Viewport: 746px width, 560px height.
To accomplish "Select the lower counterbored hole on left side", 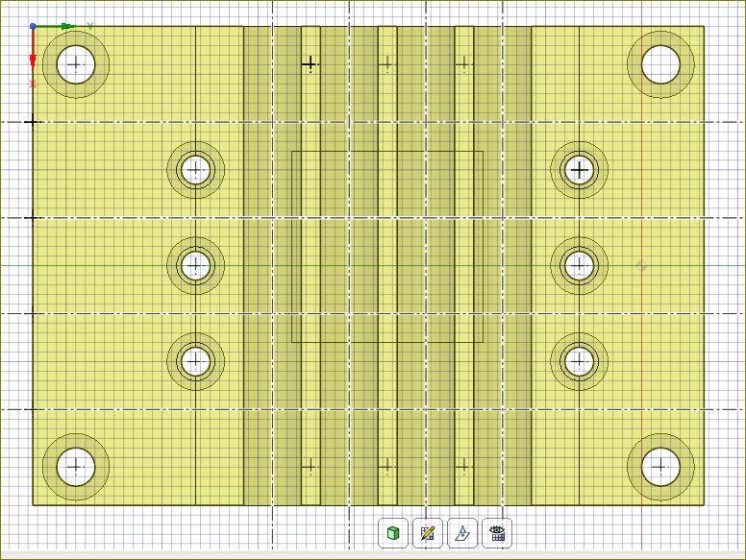I will click(196, 361).
